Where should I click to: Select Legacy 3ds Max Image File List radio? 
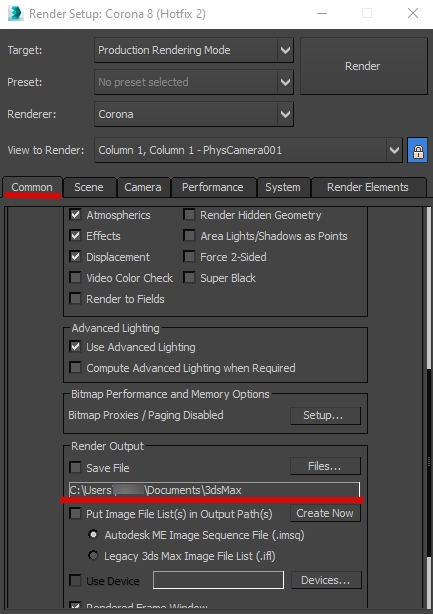(93, 555)
